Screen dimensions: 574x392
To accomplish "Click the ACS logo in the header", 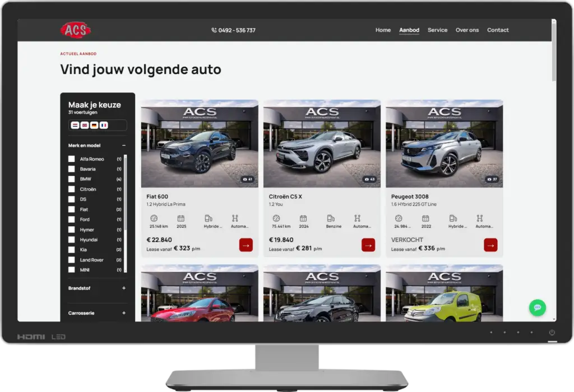I will [x=76, y=30].
